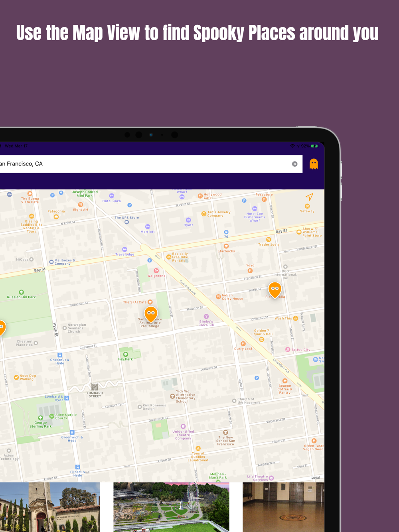Screen dimensions: 399x532
Task: Tap the Hyatt hotel marker
Action: 188,220
